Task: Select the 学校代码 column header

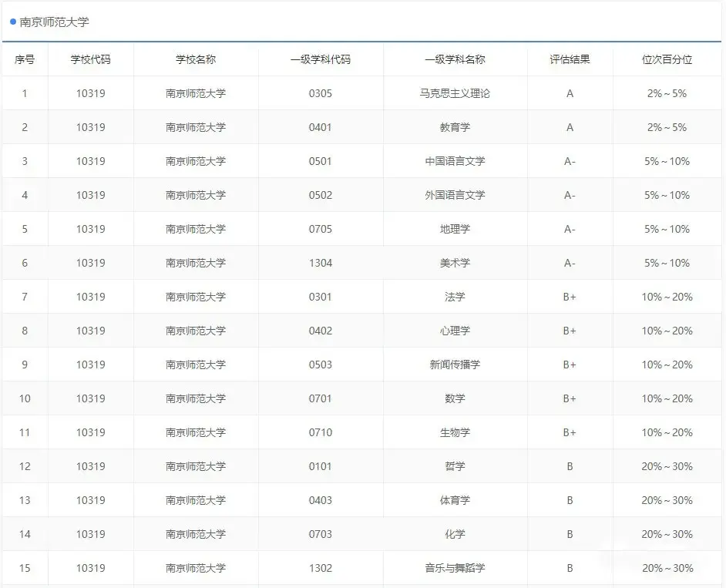Action: click(x=91, y=59)
